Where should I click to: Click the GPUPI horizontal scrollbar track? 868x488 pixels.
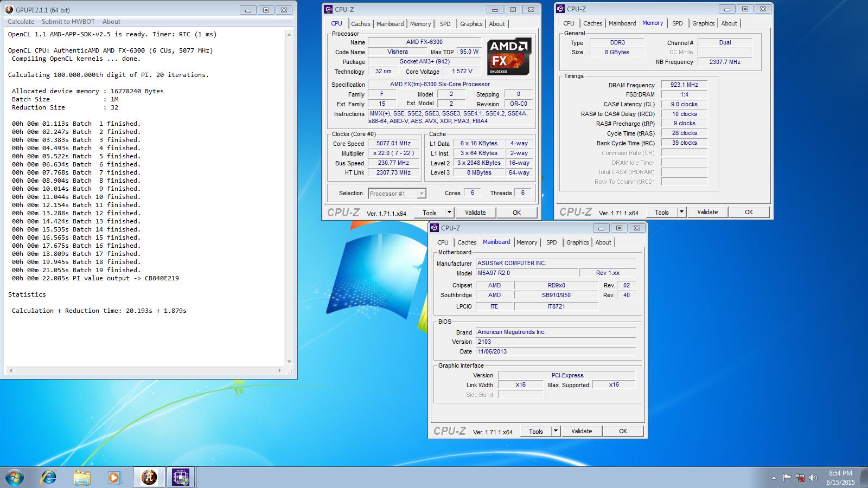click(145, 371)
